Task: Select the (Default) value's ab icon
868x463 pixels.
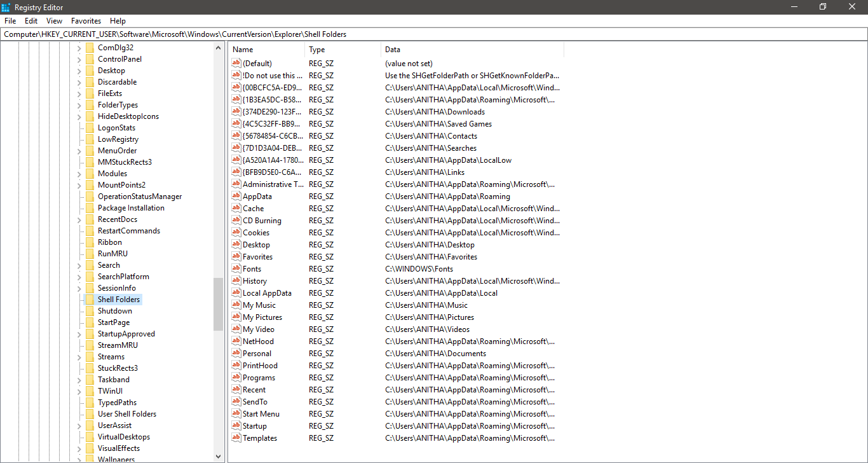Action: click(x=236, y=64)
